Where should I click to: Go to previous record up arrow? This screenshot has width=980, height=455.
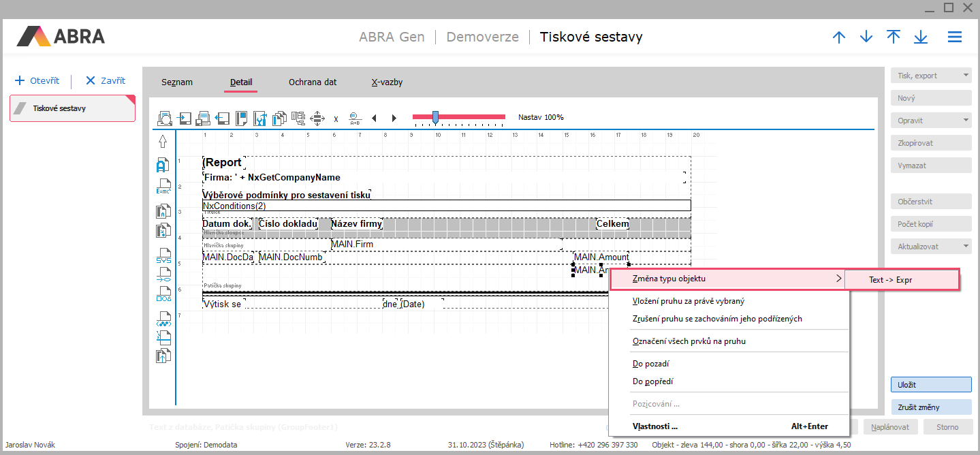point(839,37)
